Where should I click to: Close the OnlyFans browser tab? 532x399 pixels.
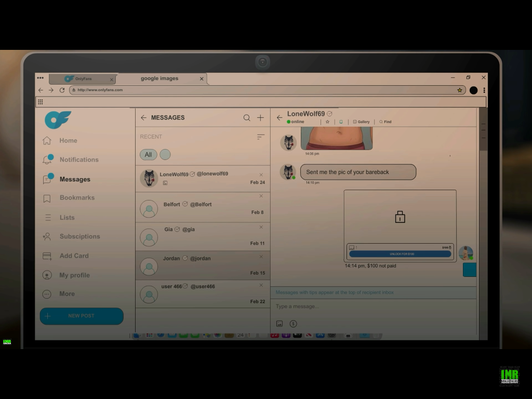[112, 79]
